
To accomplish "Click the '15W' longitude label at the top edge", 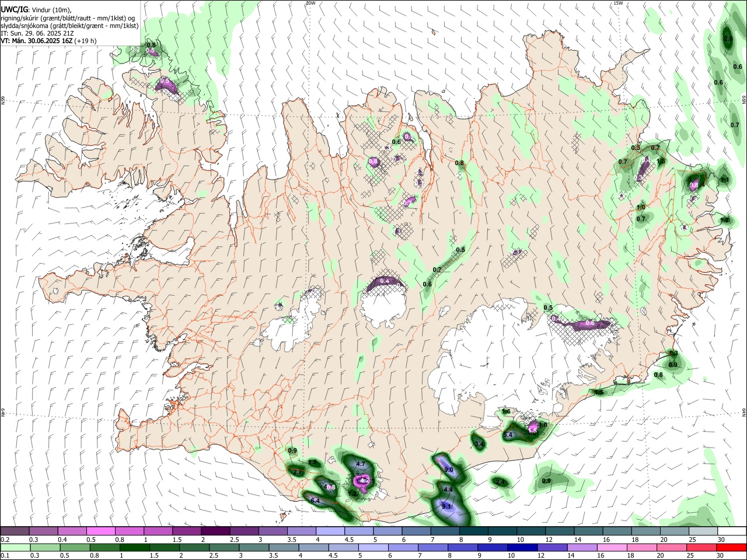I will (618, 3).
